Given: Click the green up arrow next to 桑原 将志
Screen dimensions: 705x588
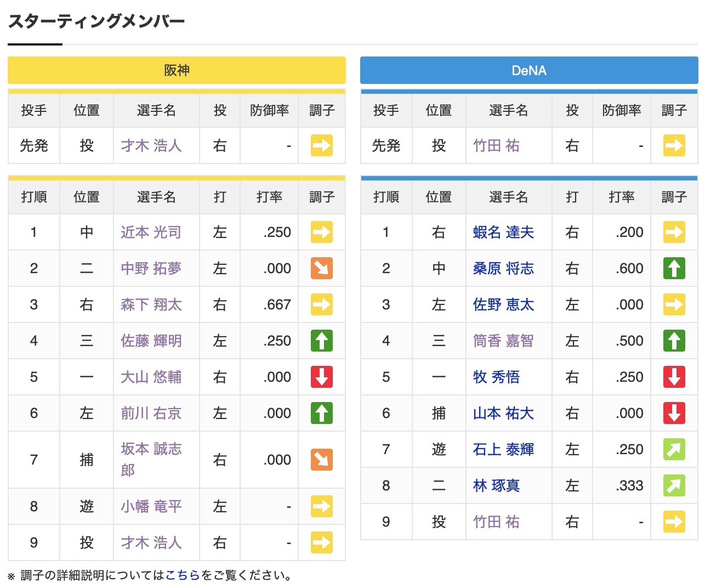Looking at the screenshot, I should [674, 268].
